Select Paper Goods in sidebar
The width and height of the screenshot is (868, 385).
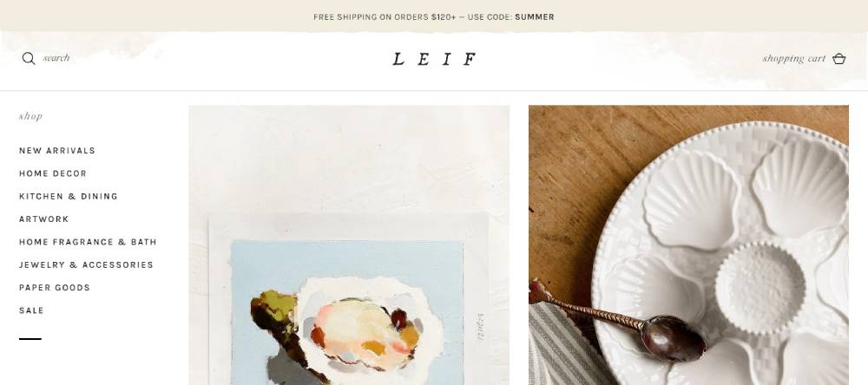pos(54,288)
